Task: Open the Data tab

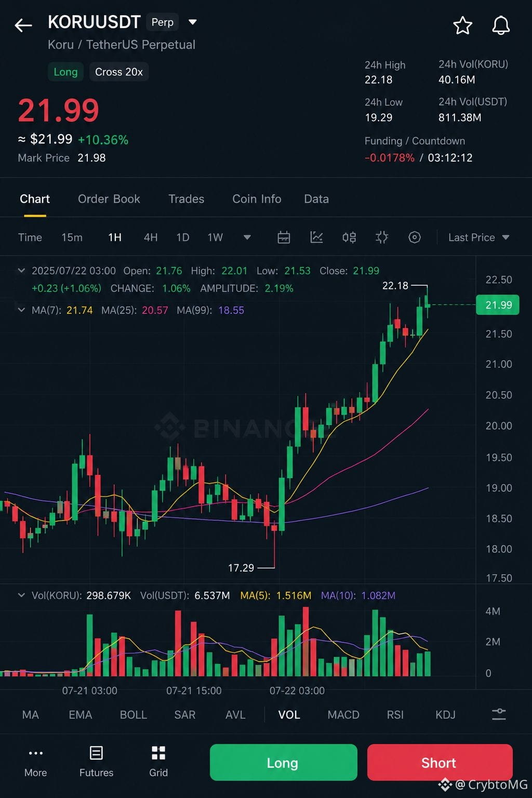Action: point(316,199)
